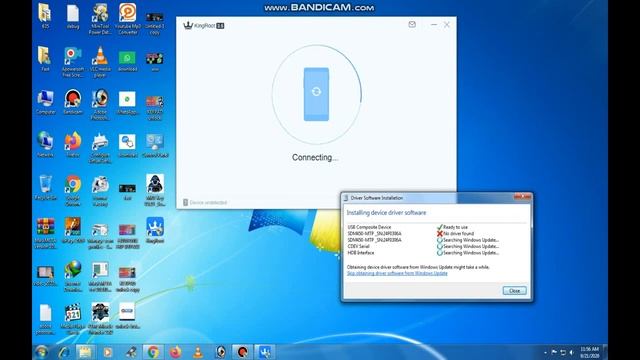Open the KingRoot feedback mail icon
The image size is (640, 360).
(x=412, y=24)
